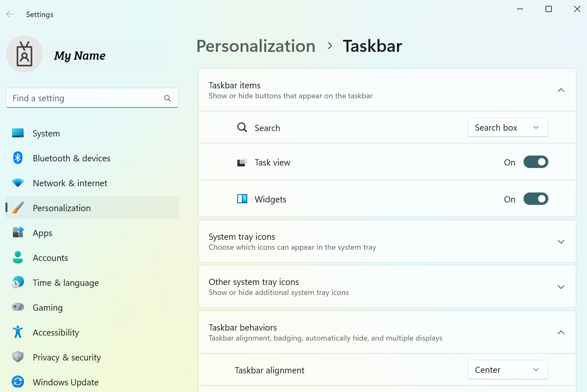Click the Privacy & security shield icon
Image resolution: width=587 pixels, height=392 pixels.
coord(18,357)
